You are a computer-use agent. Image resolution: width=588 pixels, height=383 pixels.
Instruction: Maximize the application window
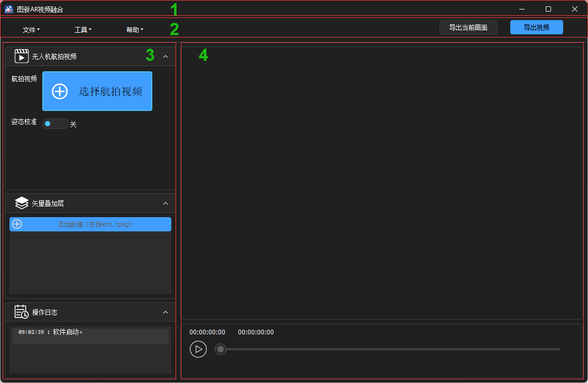tap(548, 9)
